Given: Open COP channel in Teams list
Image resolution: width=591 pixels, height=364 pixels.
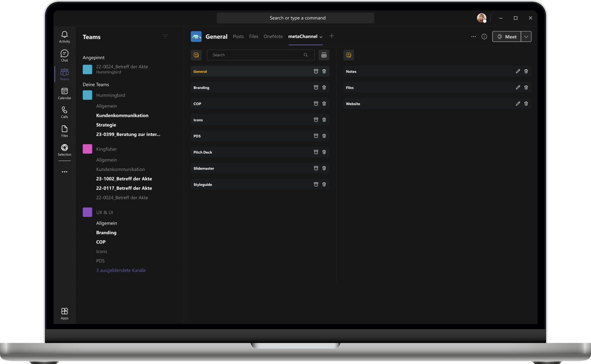Looking at the screenshot, I should point(101,242).
